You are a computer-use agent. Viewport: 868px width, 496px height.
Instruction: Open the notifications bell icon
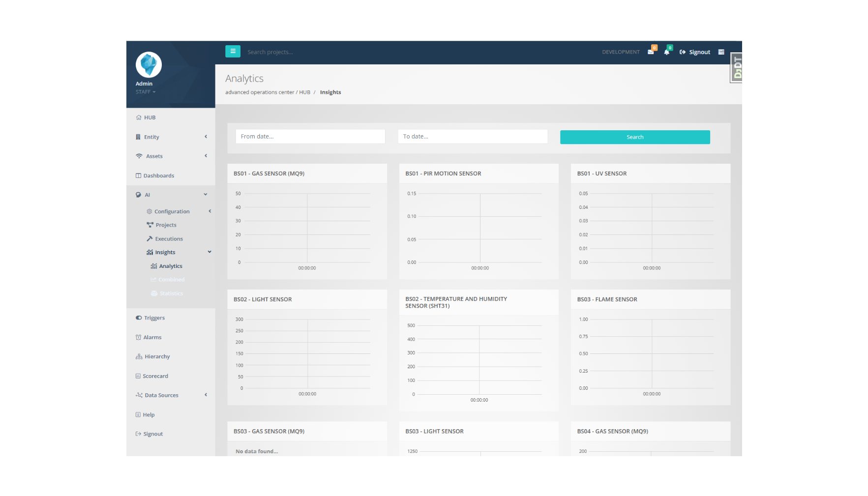click(666, 52)
